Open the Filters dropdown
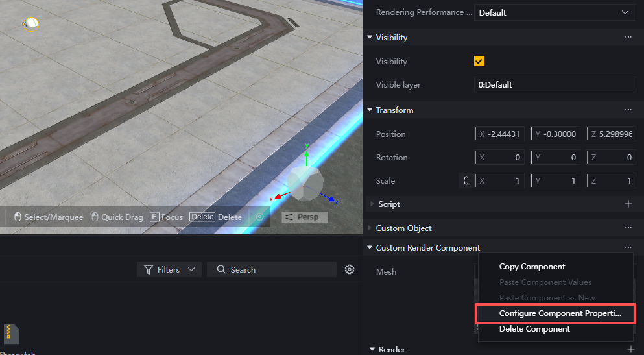Image resolution: width=644 pixels, height=355 pixels. (x=169, y=269)
